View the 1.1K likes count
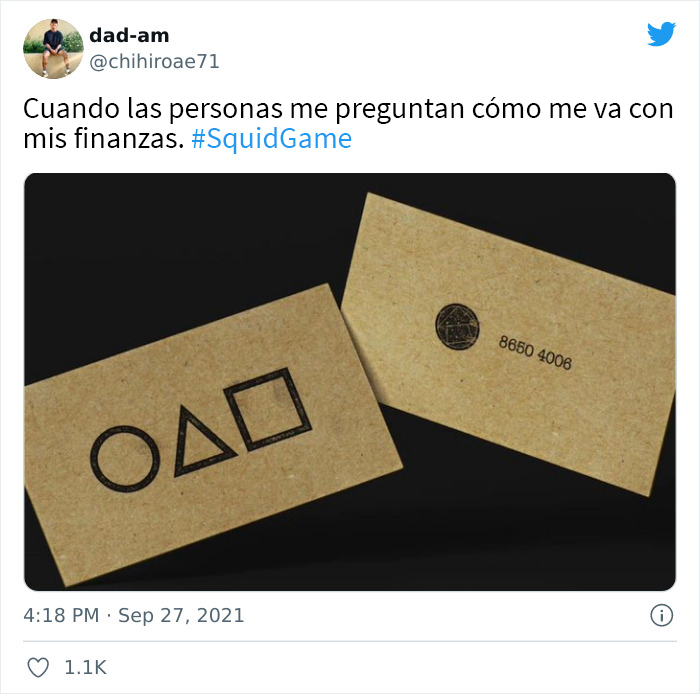This screenshot has height=694, width=700. (x=85, y=667)
